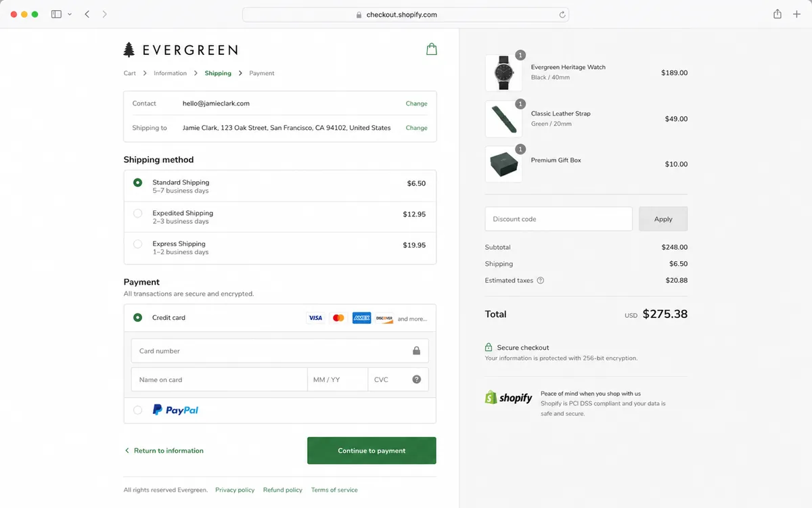Screen dimensions: 812x508
Task: Click the padlock icon in address bar
Action: 359,14
